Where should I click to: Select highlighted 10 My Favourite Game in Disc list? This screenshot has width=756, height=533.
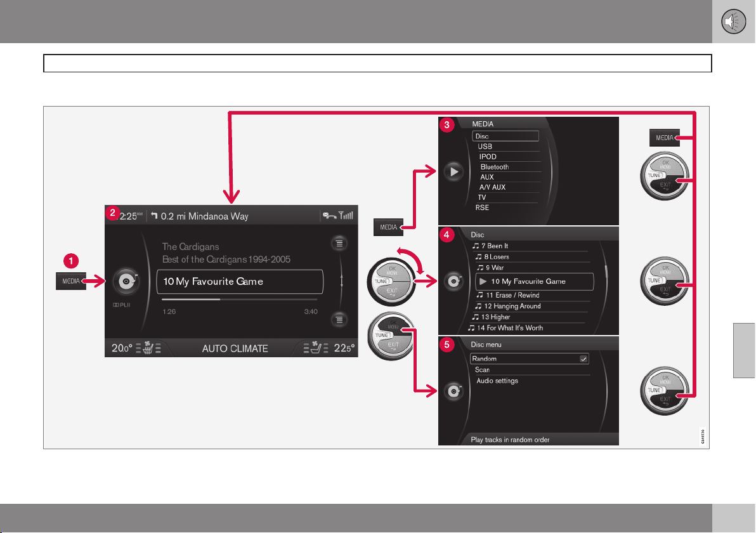click(x=534, y=282)
